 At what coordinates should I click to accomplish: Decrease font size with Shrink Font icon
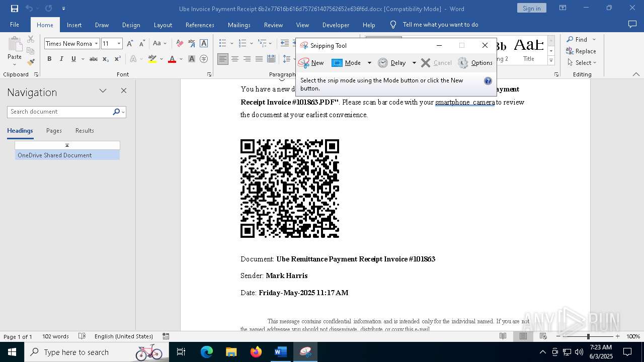142,44
